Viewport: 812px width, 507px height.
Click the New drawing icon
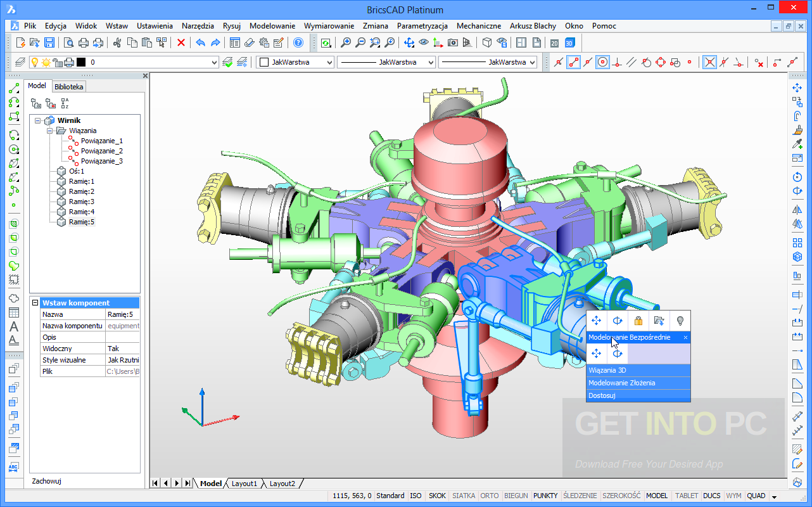pos(20,42)
